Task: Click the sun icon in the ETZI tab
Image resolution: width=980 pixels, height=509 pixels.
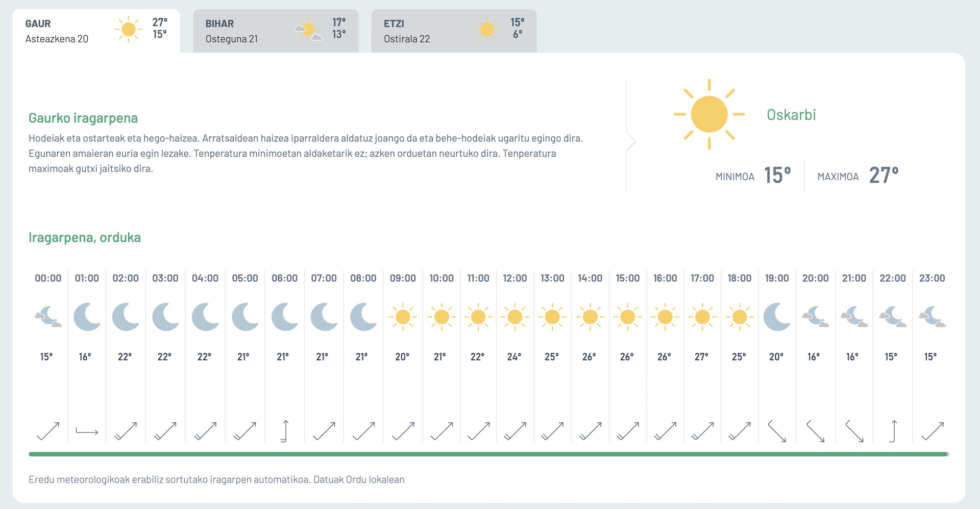Action: click(x=487, y=30)
